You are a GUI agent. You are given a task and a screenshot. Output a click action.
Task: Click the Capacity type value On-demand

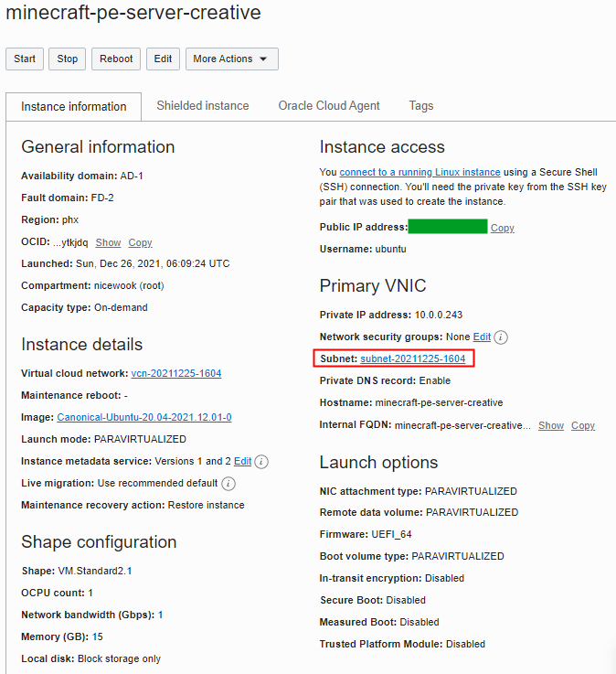coord(121,308)
